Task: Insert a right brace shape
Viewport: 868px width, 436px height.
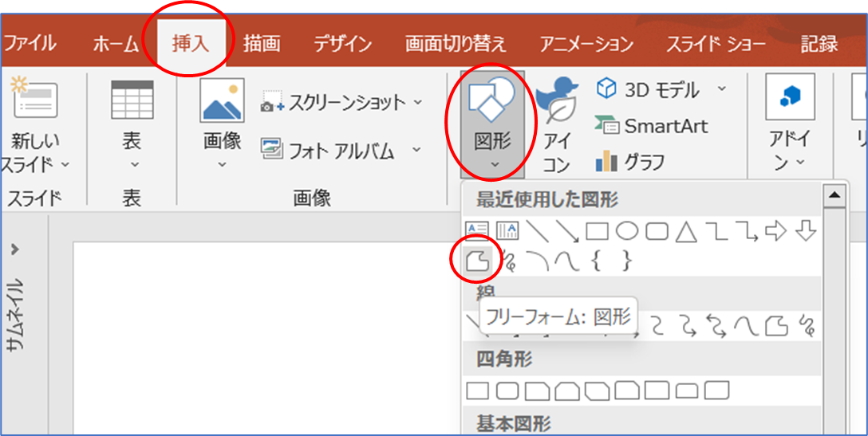Action: [626, 260]
